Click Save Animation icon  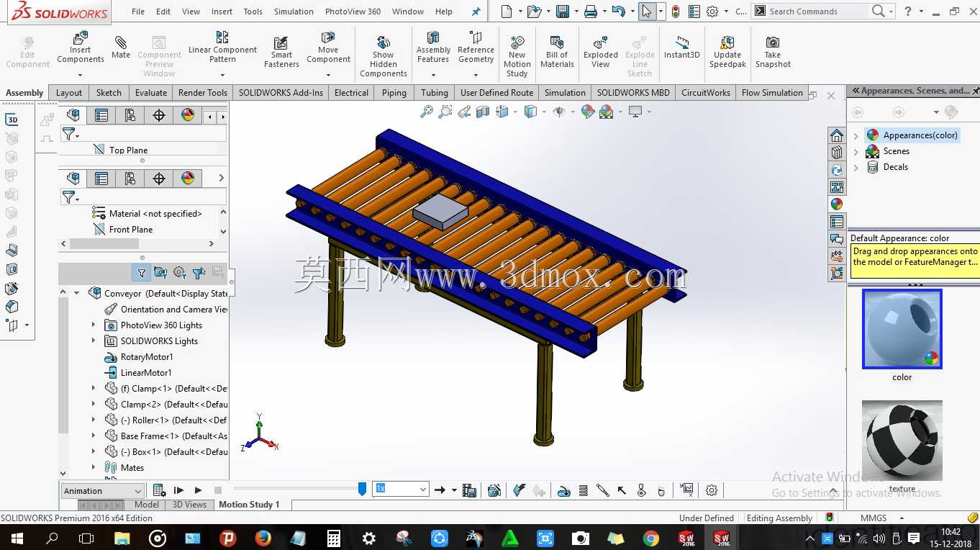tap(469, 490)
